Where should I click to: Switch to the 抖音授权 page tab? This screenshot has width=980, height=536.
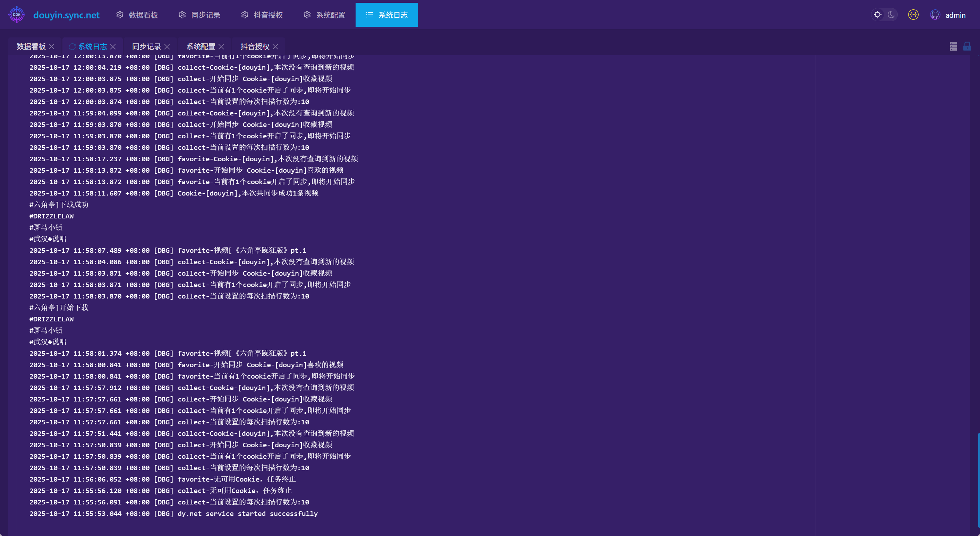coord(255,46)
